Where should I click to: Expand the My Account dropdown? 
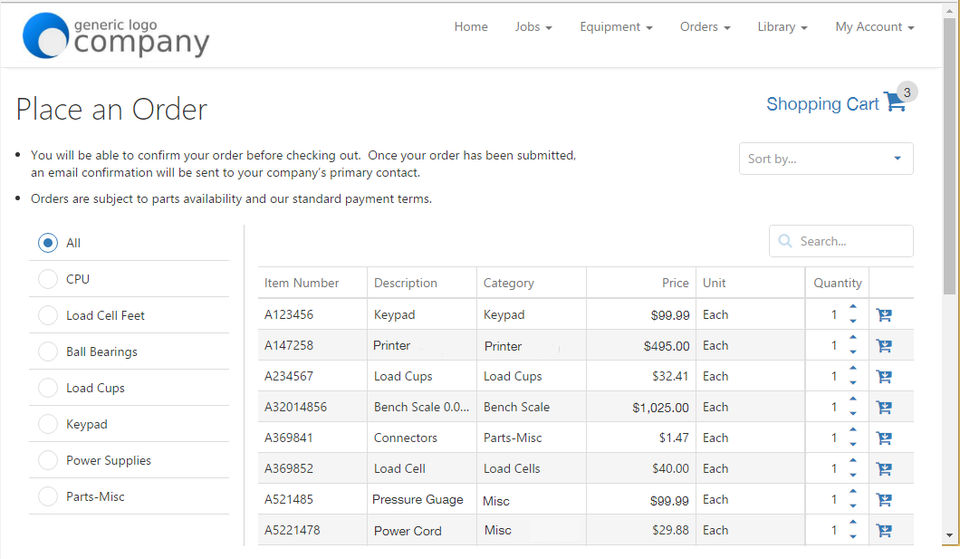874,27
